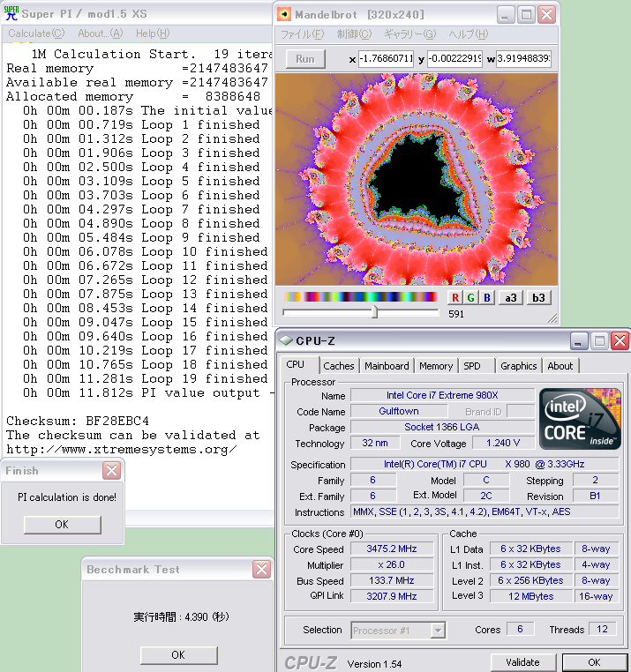631x672 pixels.
Task: Click the Bus Speed 133.7 MHz value
Action: (x=392, y=580)
